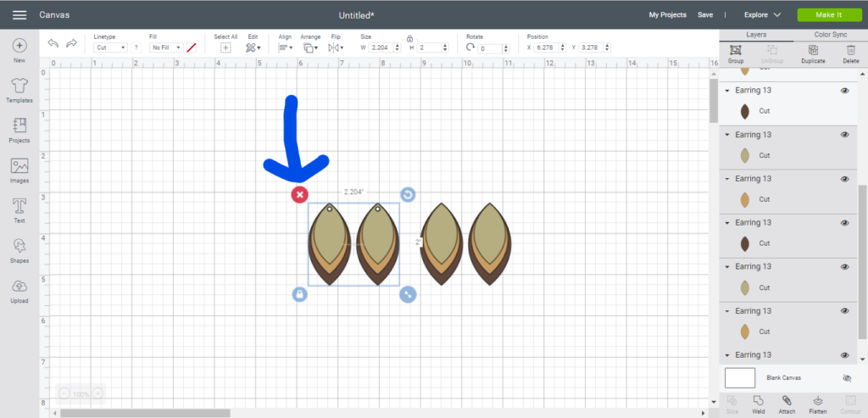Open the Fill dropdown
Screen dimensions: 868x418
166,48
